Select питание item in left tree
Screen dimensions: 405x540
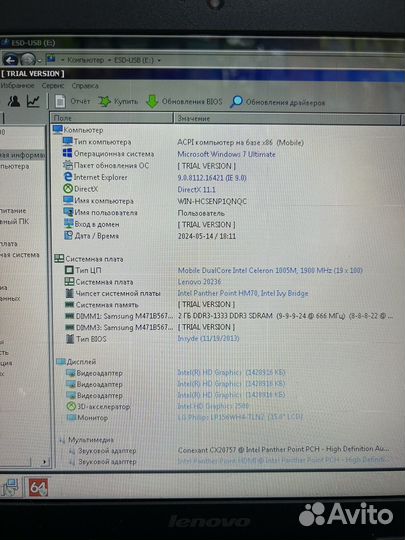(x=13, y=210)
